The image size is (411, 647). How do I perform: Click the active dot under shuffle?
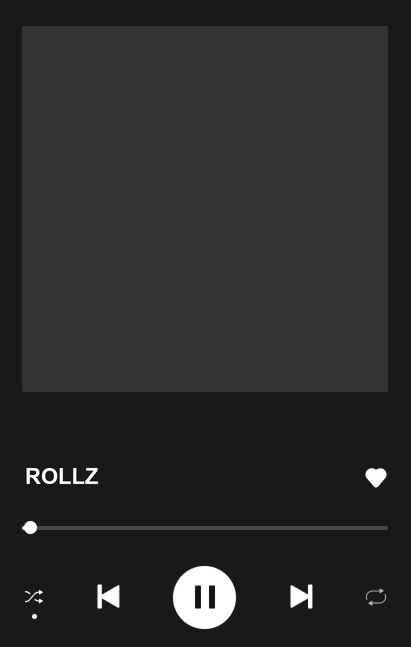pyautogui.click(x=34, y=616)
